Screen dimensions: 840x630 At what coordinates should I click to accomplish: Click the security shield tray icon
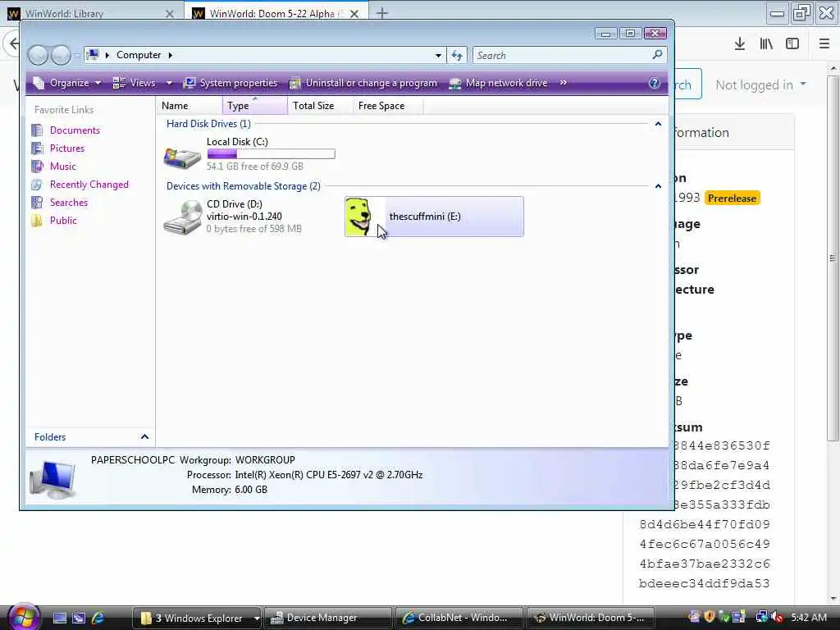tap(710, 617)
